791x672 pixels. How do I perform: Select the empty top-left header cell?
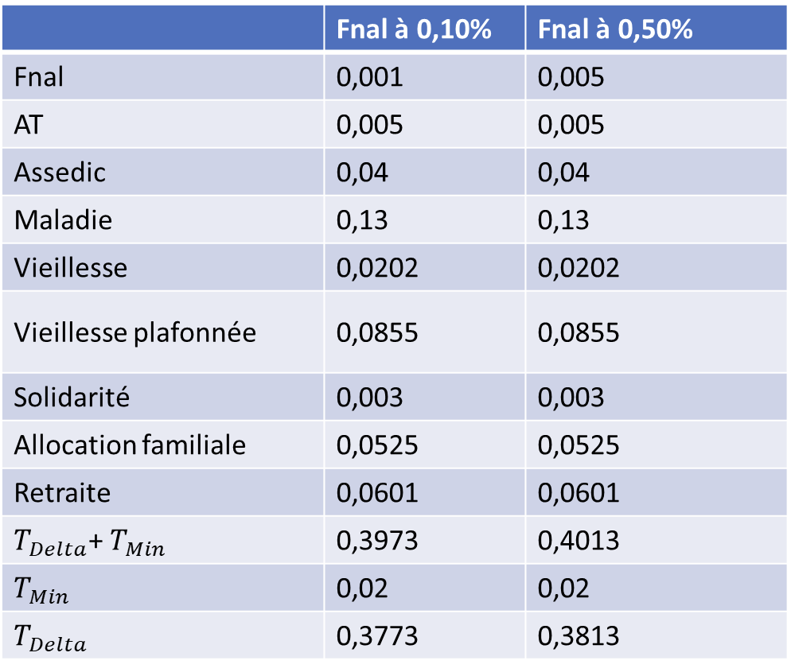tap(162, 29)
